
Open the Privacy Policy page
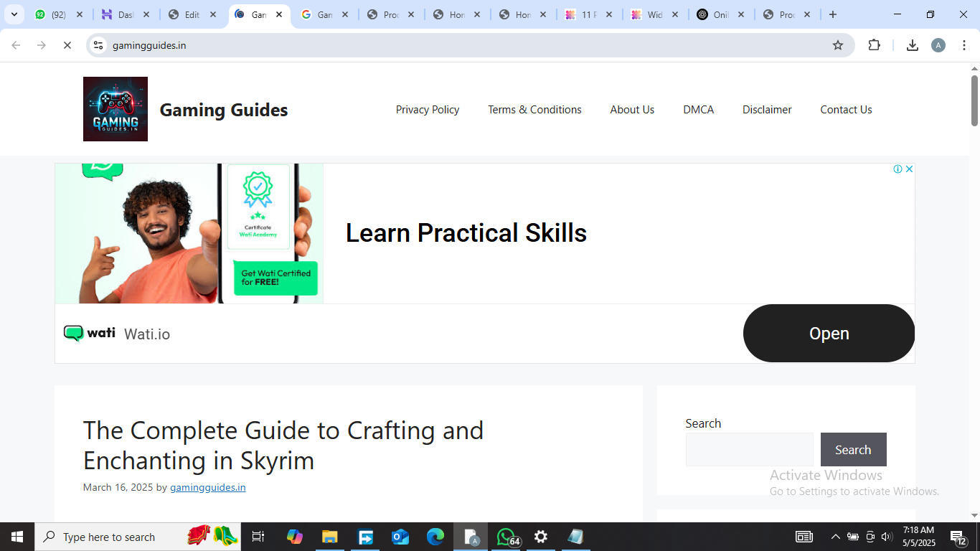tap(428, 110)
